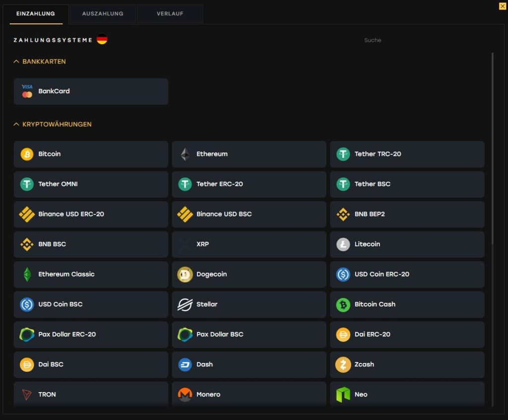This screenshot has height=420, width=508.
Task: Open the Verlauf tab
Action: pyautogui.click(x=170, y=14)
